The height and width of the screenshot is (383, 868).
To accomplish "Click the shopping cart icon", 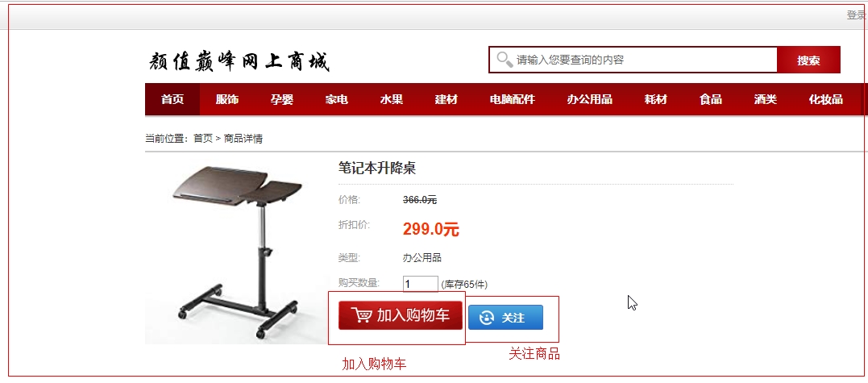I will (362, 315).
